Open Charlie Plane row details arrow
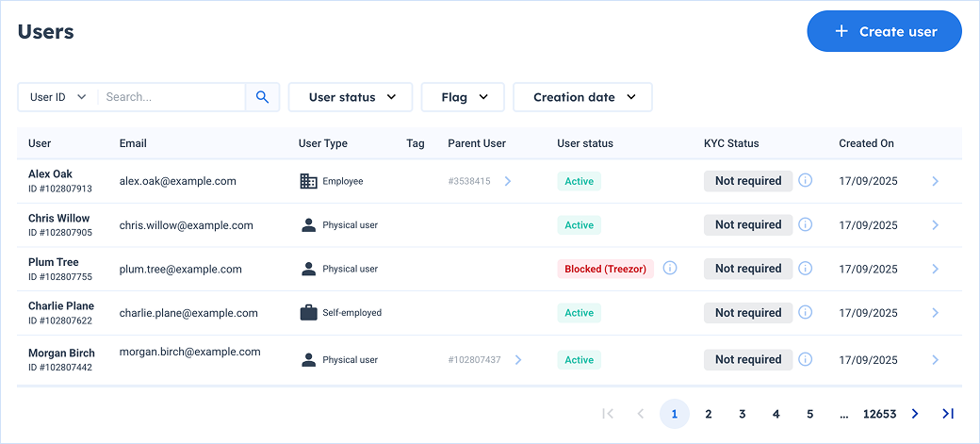The image size is (980, 444). coord(935,313)
